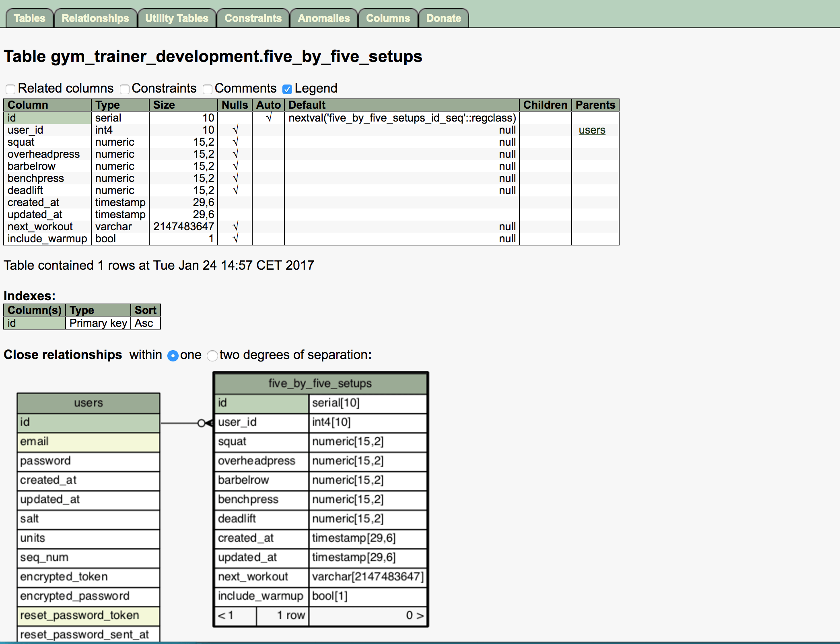Click the email field in users diagram

pos(89,442)
